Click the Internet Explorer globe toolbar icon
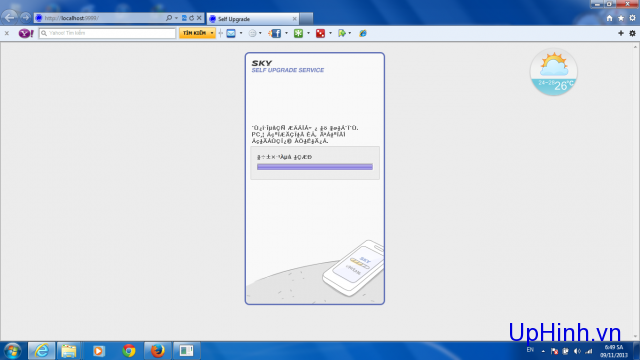 point(362,33)
